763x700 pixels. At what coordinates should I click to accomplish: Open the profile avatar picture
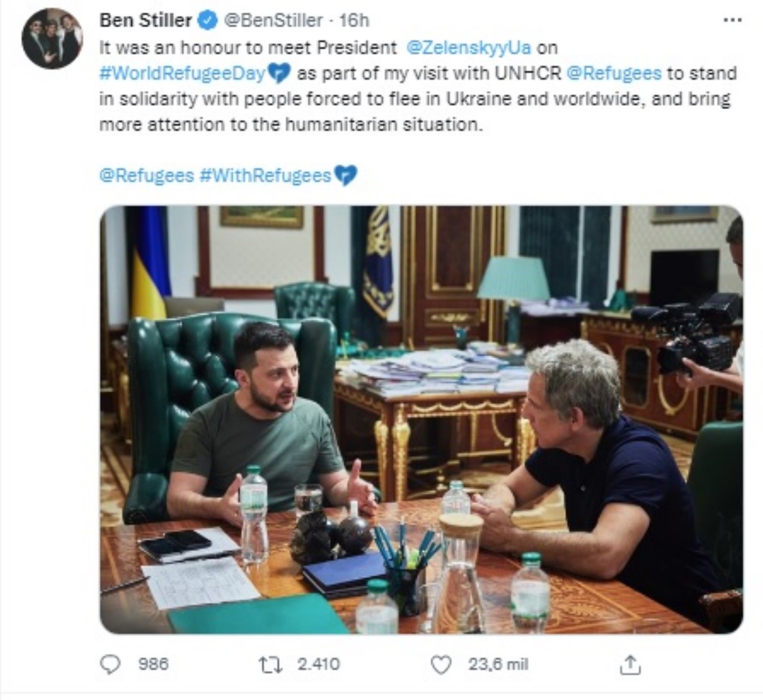(52, 38)
